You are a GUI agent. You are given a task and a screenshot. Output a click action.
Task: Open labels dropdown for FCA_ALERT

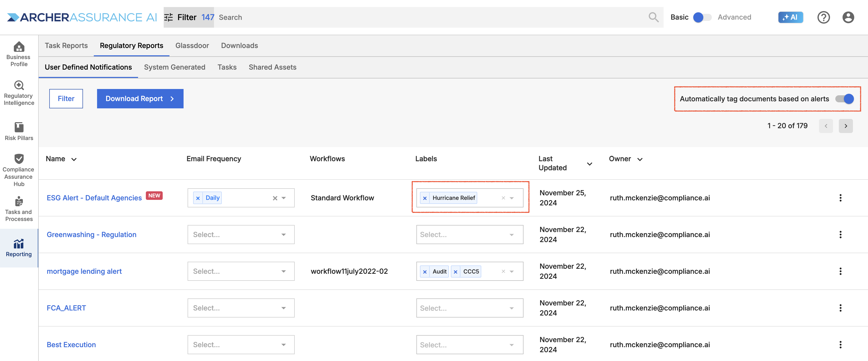click(x=469, y=308)
